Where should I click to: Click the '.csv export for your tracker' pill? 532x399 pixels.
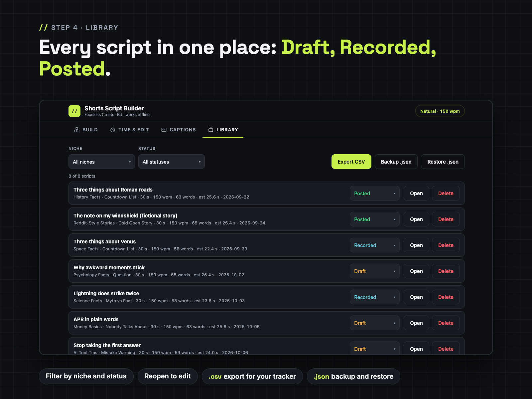(x=252, y=376)
